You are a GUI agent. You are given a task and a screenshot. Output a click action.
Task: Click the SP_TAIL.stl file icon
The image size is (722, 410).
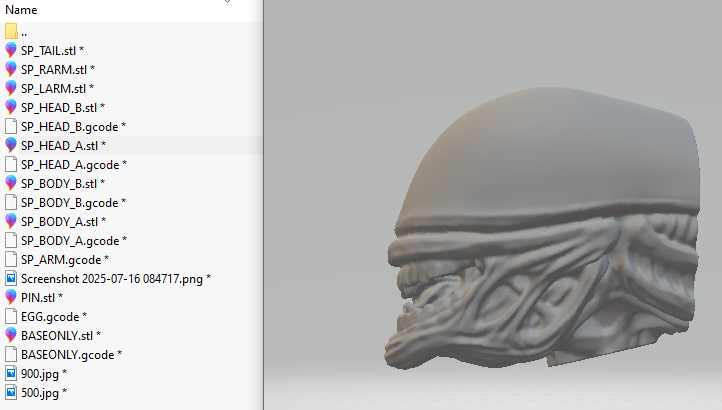[11, 50]
